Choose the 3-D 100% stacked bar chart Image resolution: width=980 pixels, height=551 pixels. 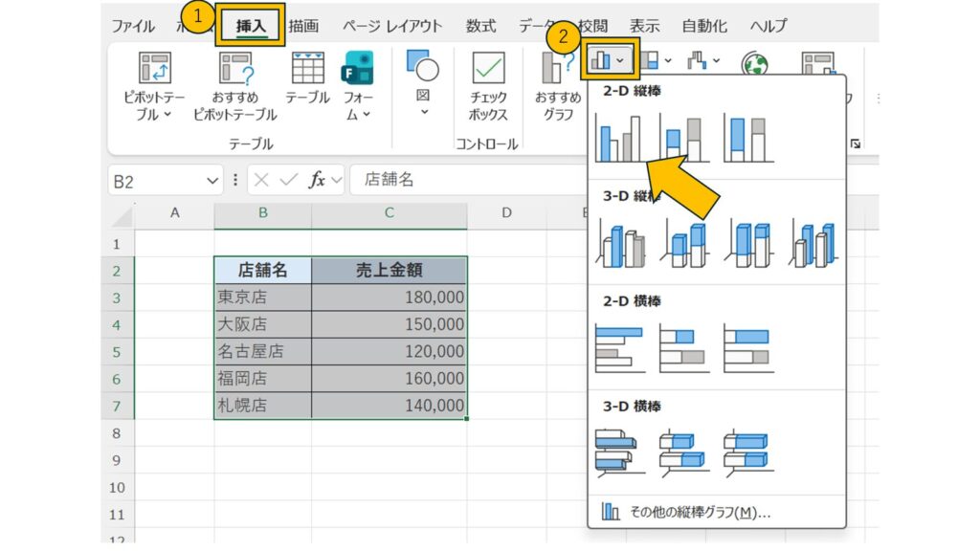point(748,452)
